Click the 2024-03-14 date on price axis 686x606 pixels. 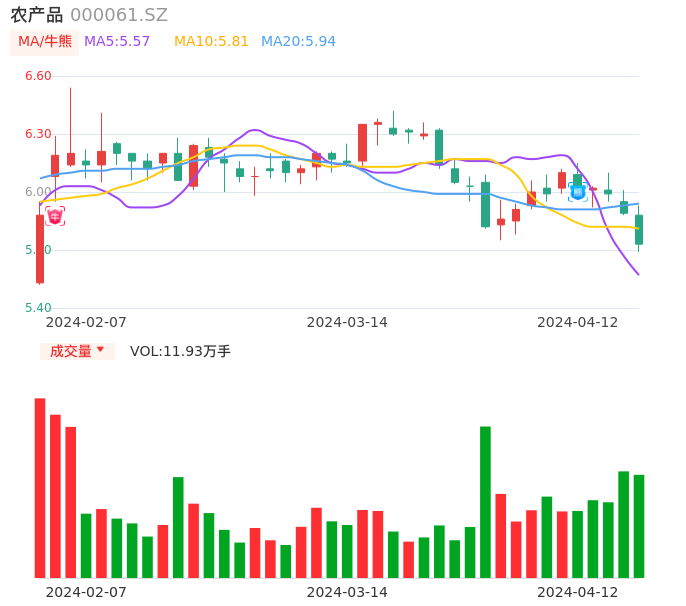347,322
